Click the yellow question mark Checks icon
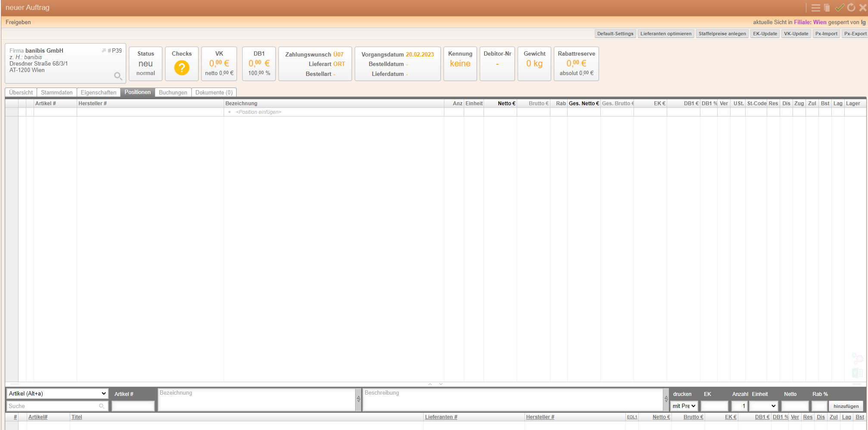This screenshot has height=430, width=868. (182, 68)
